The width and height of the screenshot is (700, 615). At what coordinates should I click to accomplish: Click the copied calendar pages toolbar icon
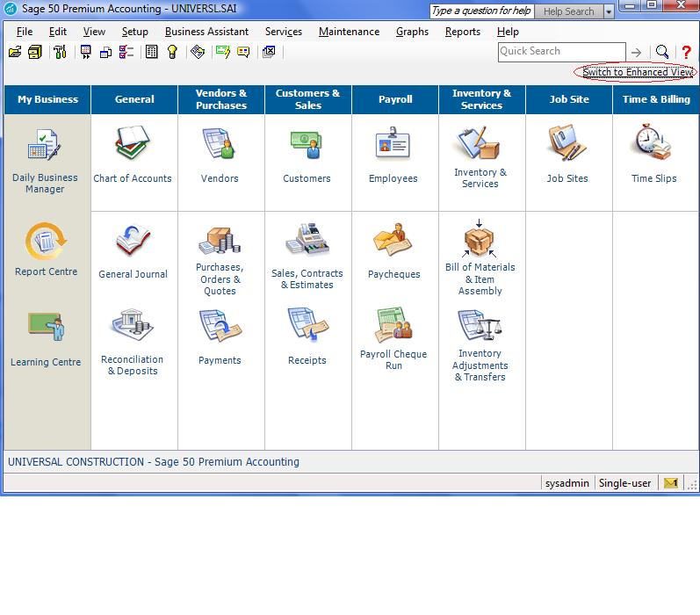point(105,52)
